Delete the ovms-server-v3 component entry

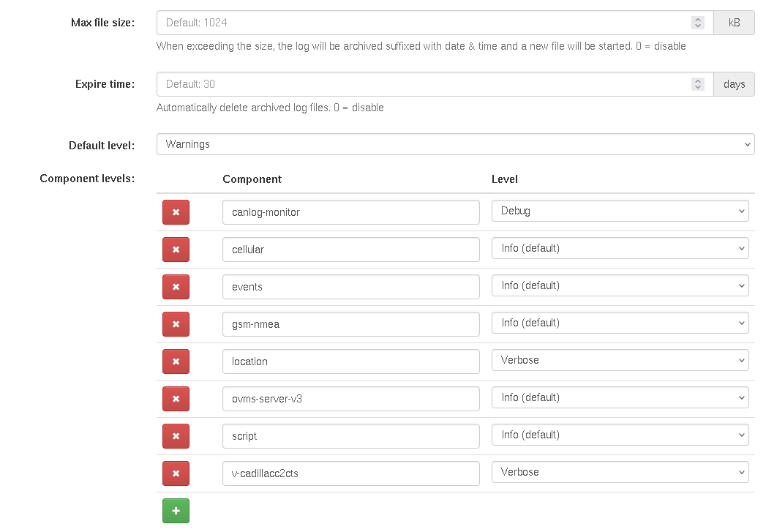176,399
